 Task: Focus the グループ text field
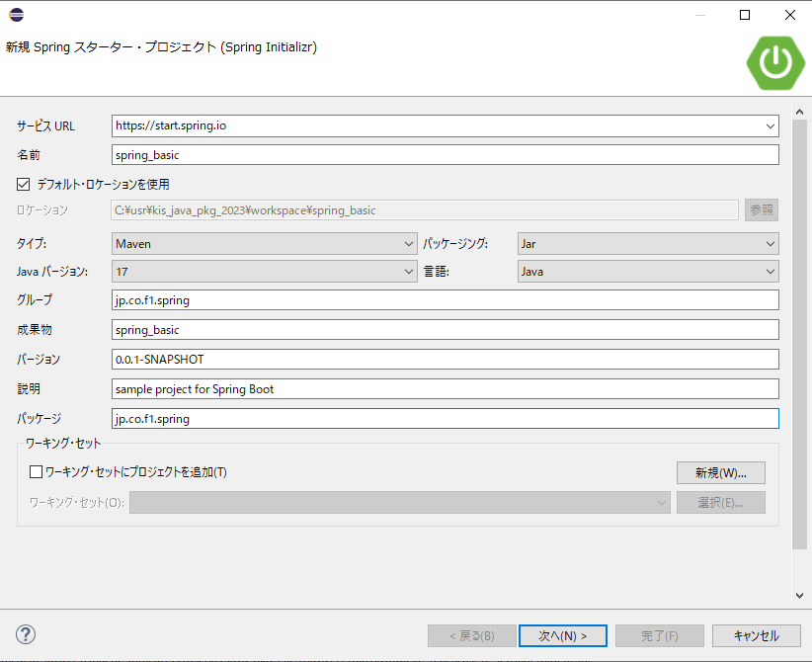point(445,300)
